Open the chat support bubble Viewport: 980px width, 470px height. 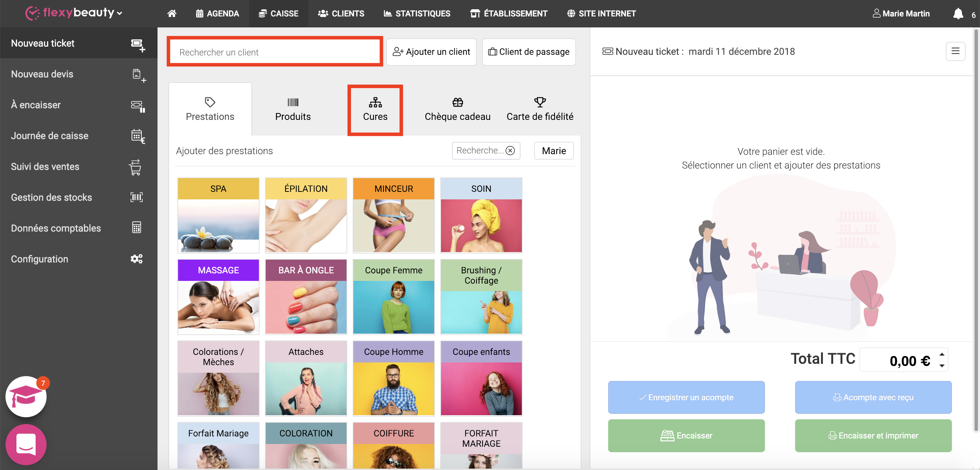point(26,444)
